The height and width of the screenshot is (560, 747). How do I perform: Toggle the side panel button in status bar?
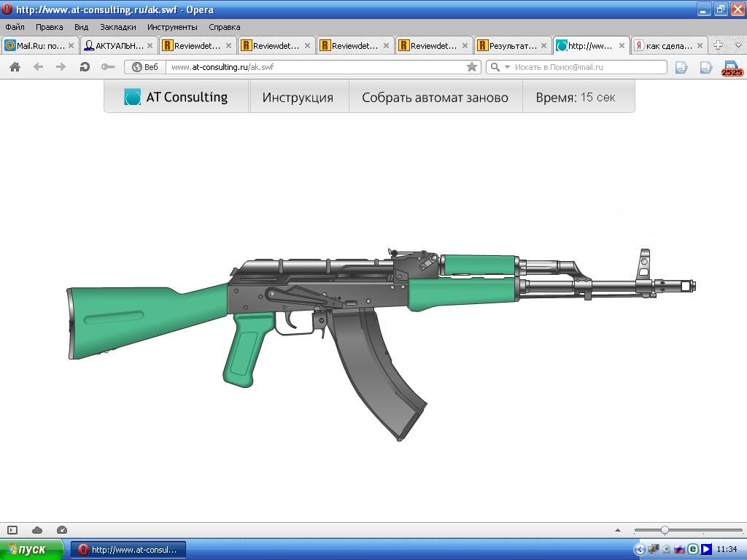pyautogui.click(x=12, y=530)
